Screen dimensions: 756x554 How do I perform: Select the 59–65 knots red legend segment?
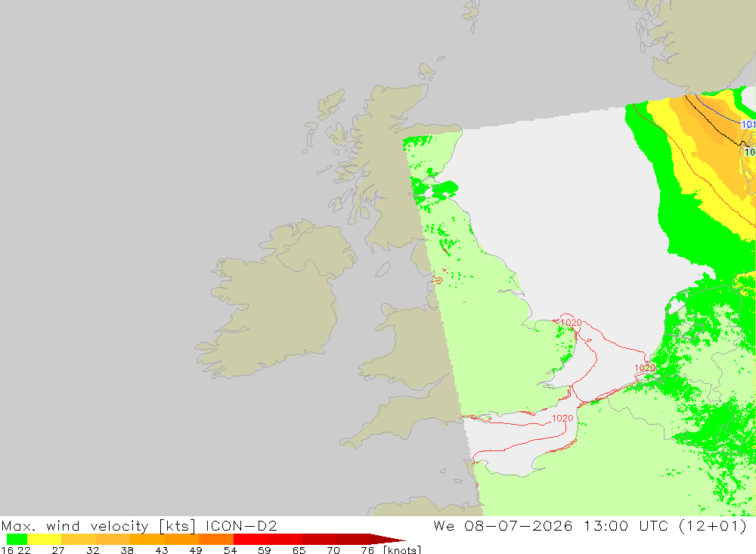click(284, 539)
